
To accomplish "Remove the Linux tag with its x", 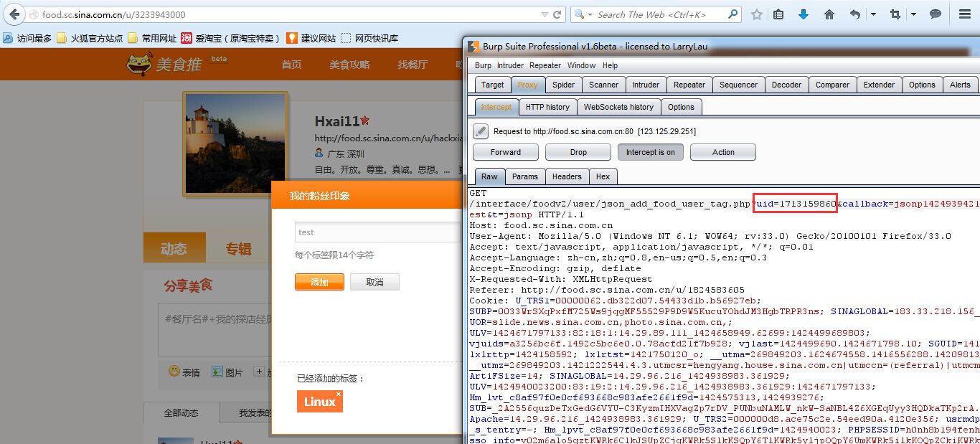I will click(x=339, y=394).
